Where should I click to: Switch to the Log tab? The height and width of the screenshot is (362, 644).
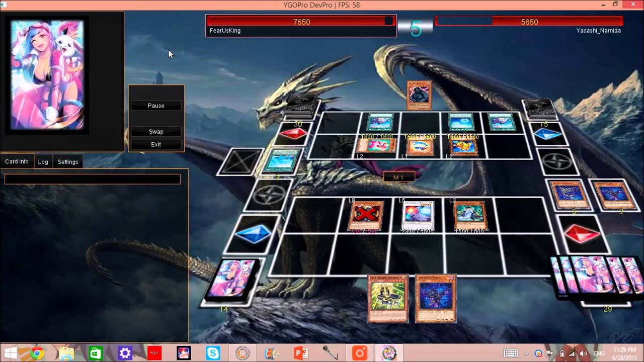point(43,162)
